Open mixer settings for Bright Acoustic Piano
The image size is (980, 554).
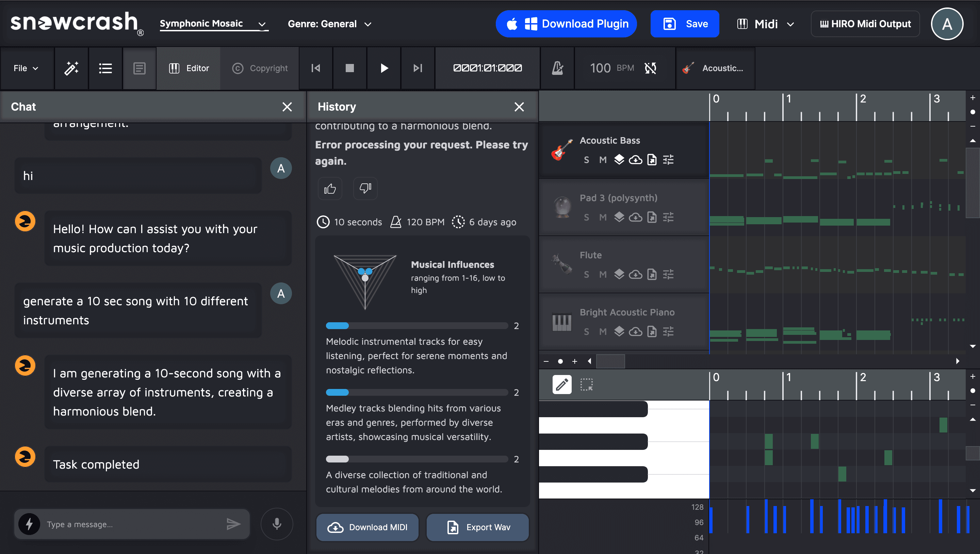(x=668, y=331)
